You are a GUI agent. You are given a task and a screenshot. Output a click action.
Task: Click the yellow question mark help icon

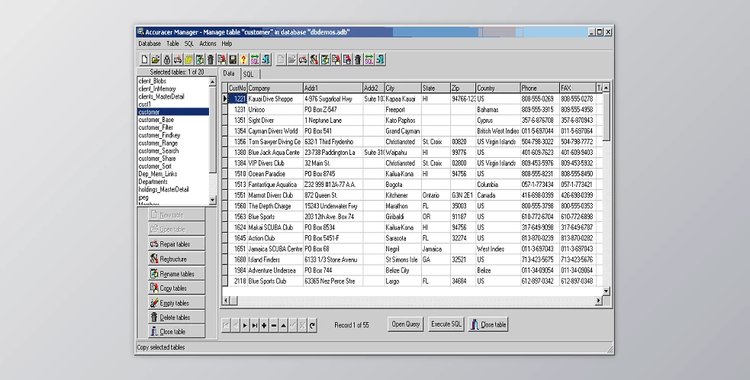click(243, 59)
